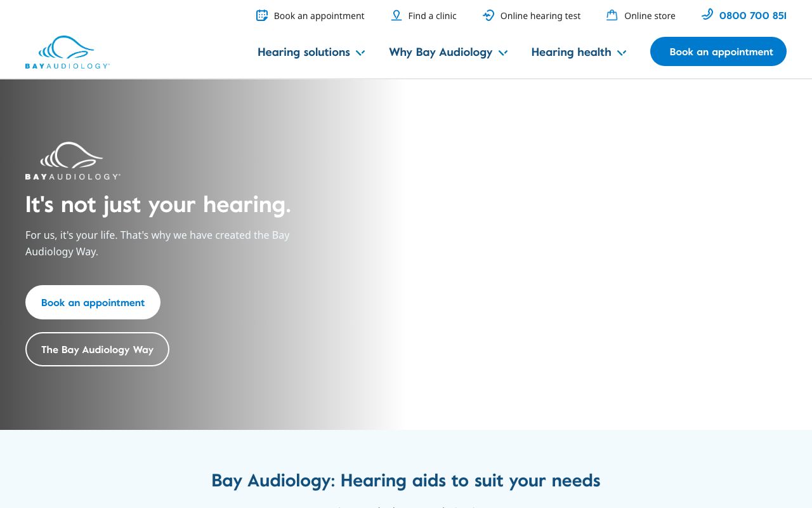Click the blue Book an appointment button
812x508 pixels.
(x=718, y=51)
